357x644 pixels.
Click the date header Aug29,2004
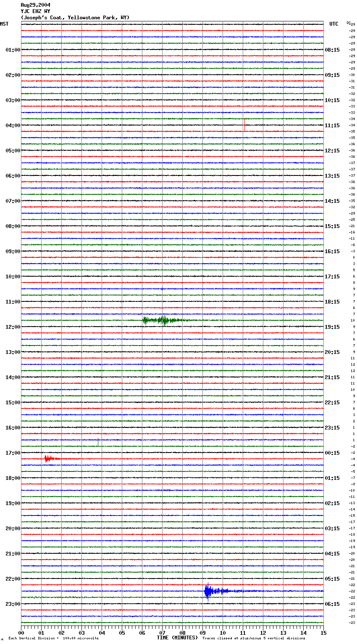click(x=35, y=5)
